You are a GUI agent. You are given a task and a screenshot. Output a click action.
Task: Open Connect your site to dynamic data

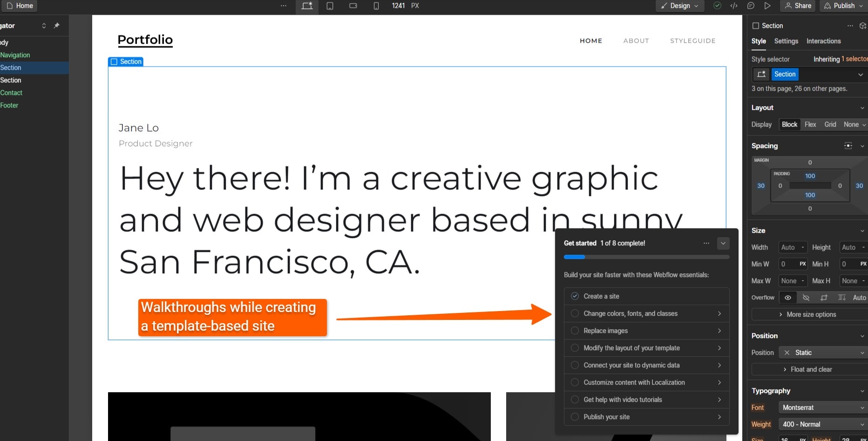646,365
